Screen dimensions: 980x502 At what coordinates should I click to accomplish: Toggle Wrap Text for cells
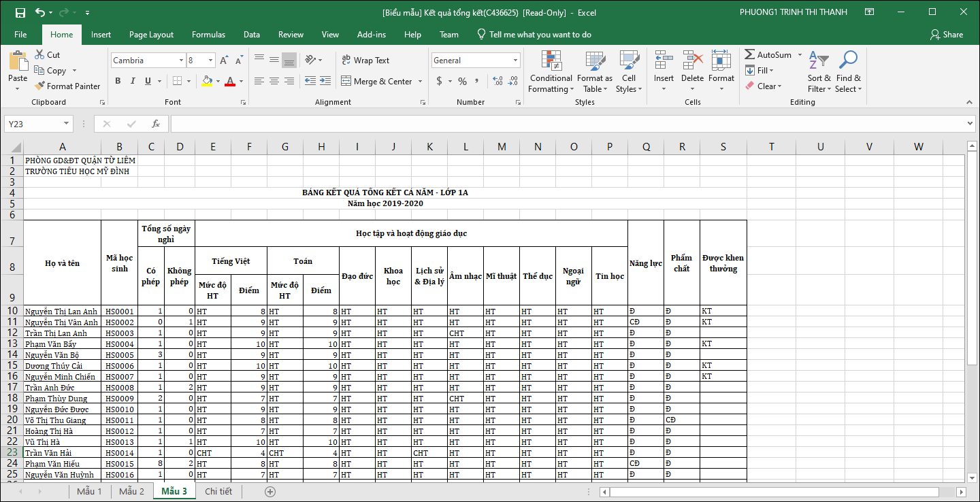(365, 61)
